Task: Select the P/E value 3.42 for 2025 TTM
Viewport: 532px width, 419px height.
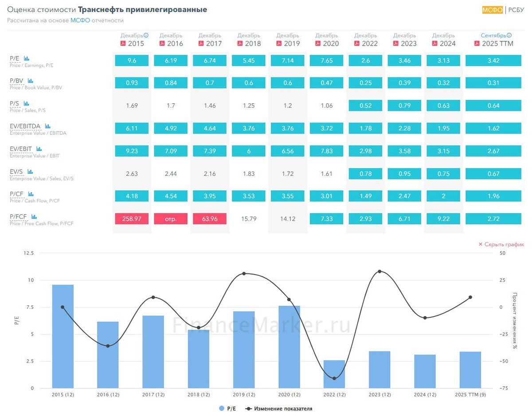Action: coord(493,60)
